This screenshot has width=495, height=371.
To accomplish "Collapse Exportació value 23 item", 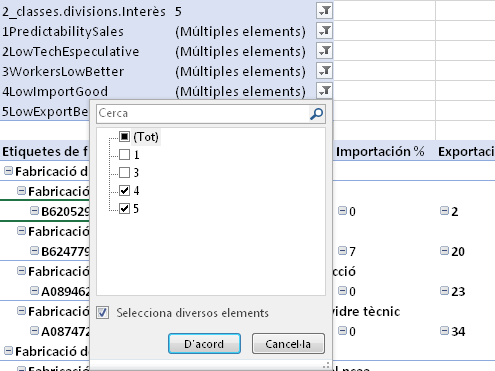I will (x=444, y=291).
